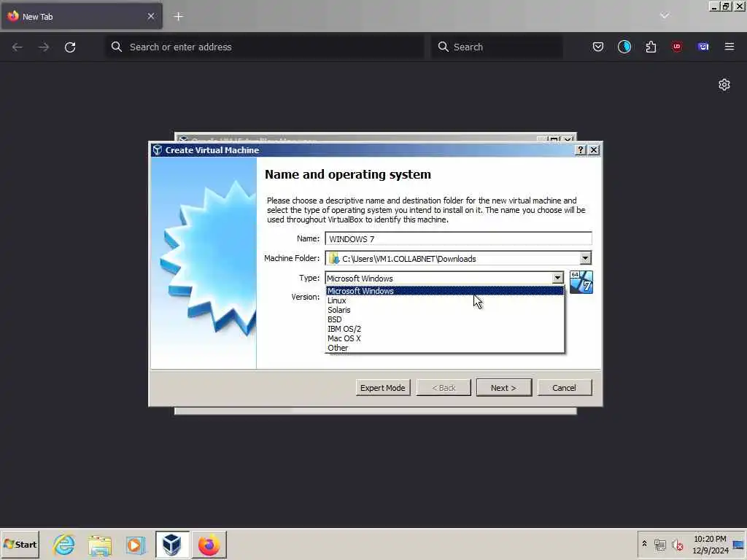This screenshot has width=747, height=560.
Task: Open the blue circular toolbar icon in Firefox
Action: [624, 47]
